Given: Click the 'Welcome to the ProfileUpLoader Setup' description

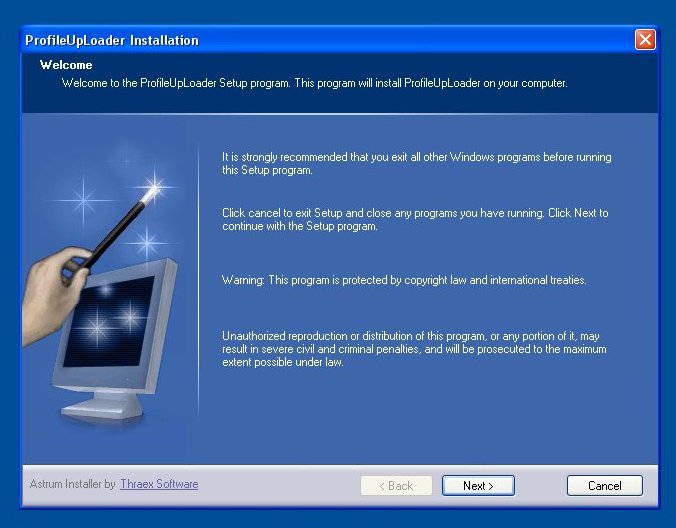Looking at the screenshot, I should [314, 83].
